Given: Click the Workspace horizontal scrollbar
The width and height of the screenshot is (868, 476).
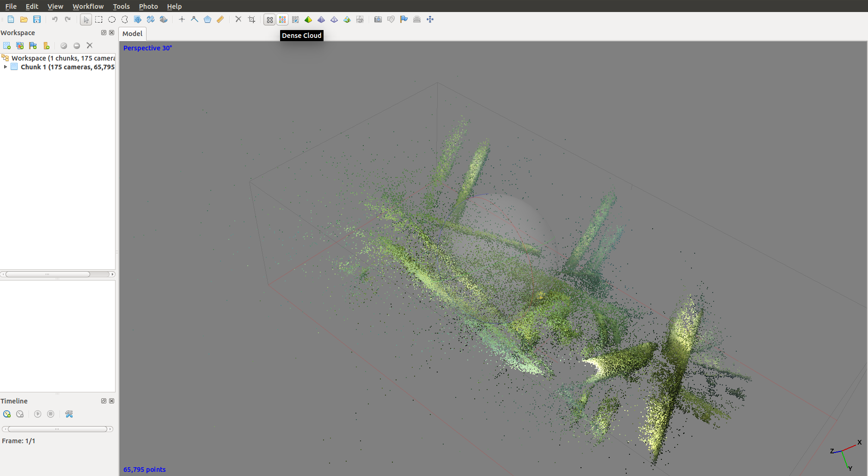Looking at the screenshot, I should tap(48, 275).
